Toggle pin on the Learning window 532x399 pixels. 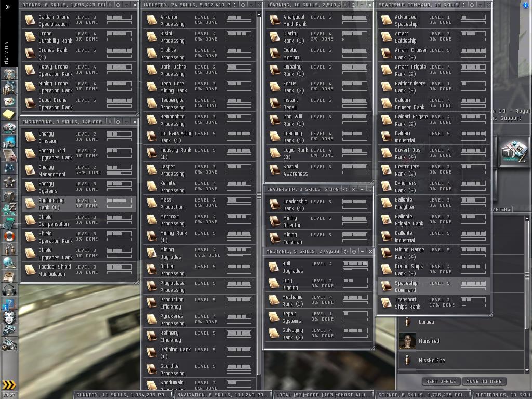coord(353,5)
